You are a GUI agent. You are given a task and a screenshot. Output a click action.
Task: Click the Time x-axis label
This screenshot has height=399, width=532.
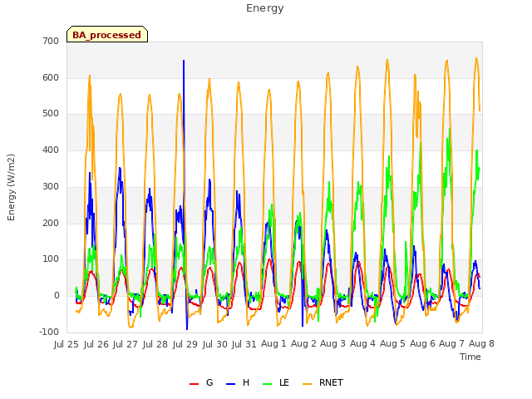pos(470,357)
